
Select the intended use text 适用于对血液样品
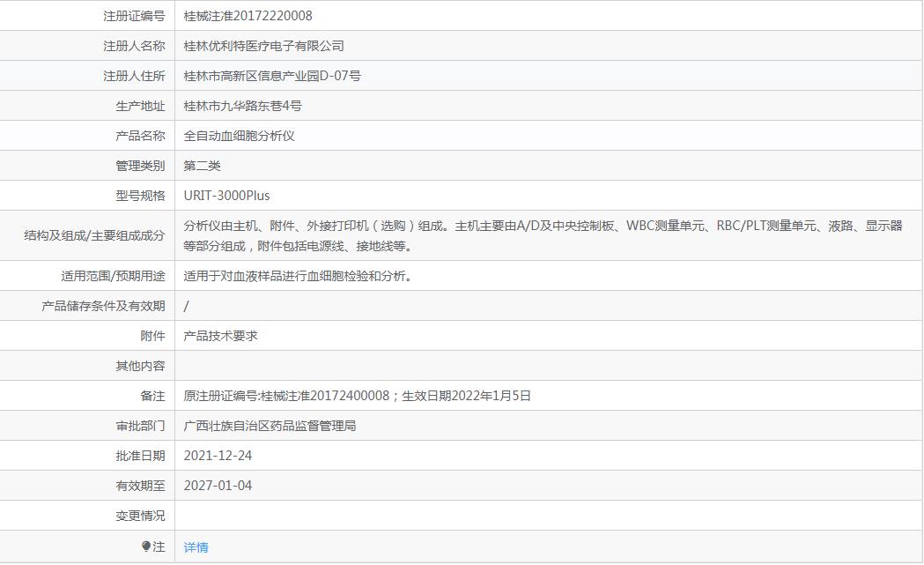[x=298, y=276]
